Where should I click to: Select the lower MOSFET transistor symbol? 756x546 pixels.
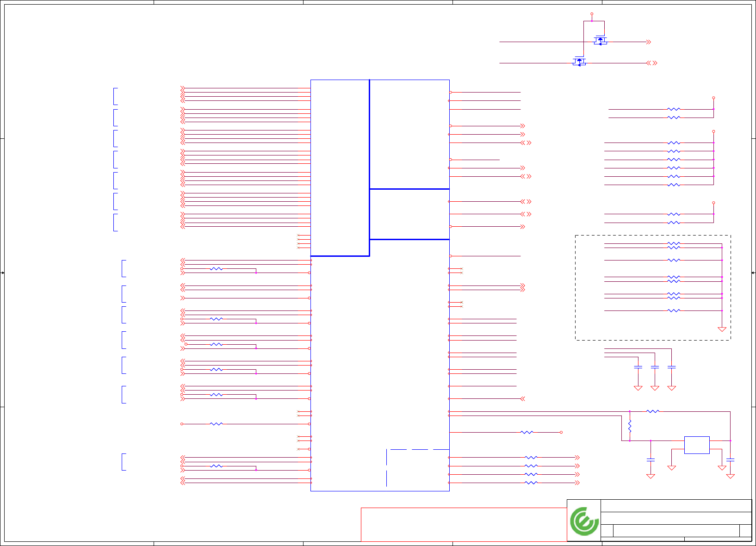(x=579, y=62)
